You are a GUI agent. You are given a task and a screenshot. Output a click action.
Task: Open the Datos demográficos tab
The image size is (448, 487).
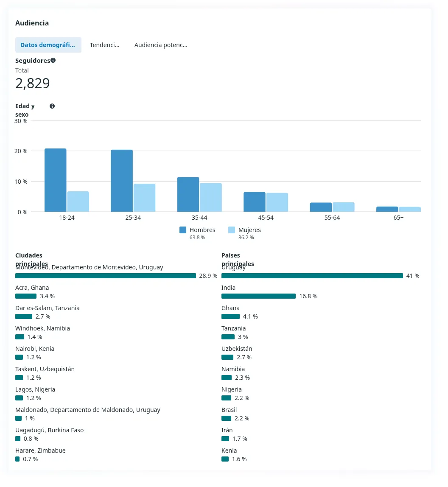pyautogui.click(x=48, y=45)
